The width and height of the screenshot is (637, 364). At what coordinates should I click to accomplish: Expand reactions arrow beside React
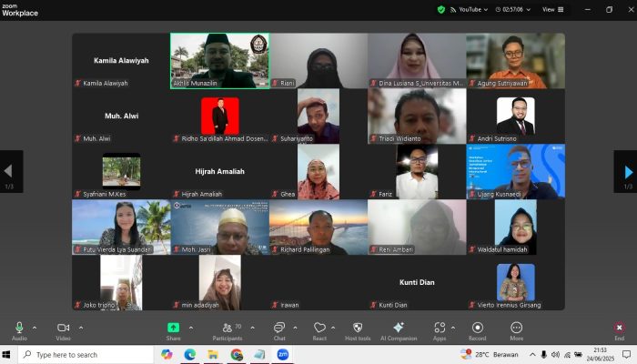click(x=333, y=328)
